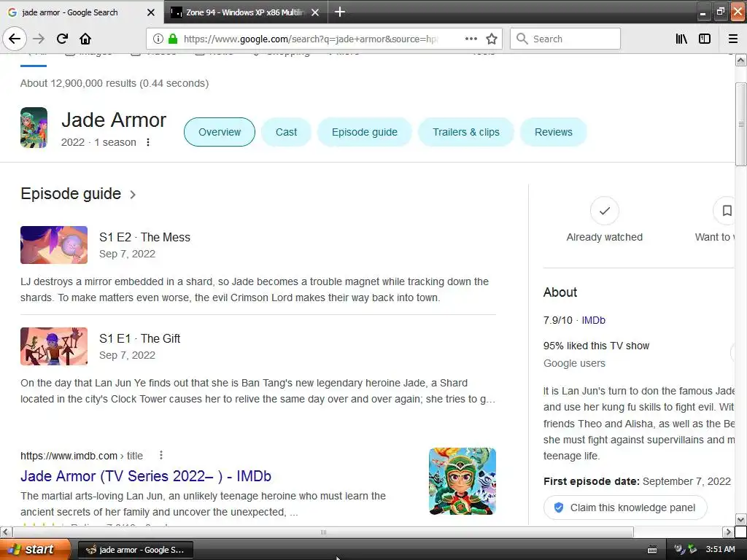Toggle the sidebar view icon
Screen dimensions: 747x560
click(x=705, y=39)
